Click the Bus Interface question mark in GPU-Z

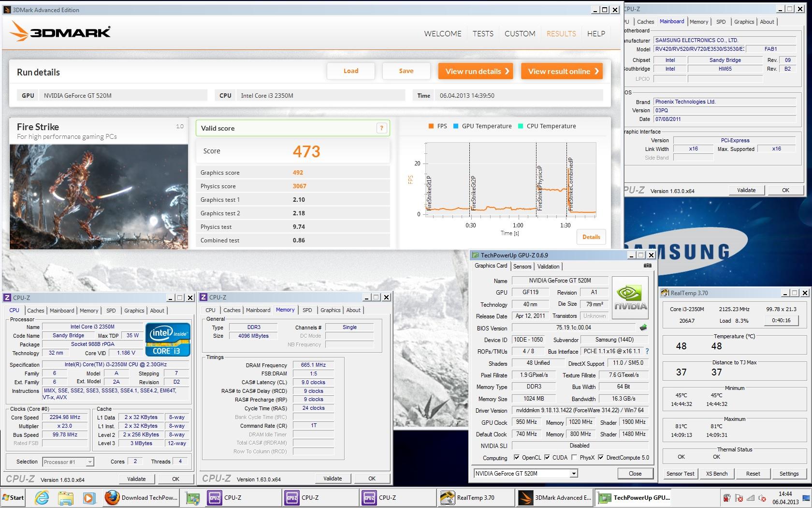click(x=647, y=352)
